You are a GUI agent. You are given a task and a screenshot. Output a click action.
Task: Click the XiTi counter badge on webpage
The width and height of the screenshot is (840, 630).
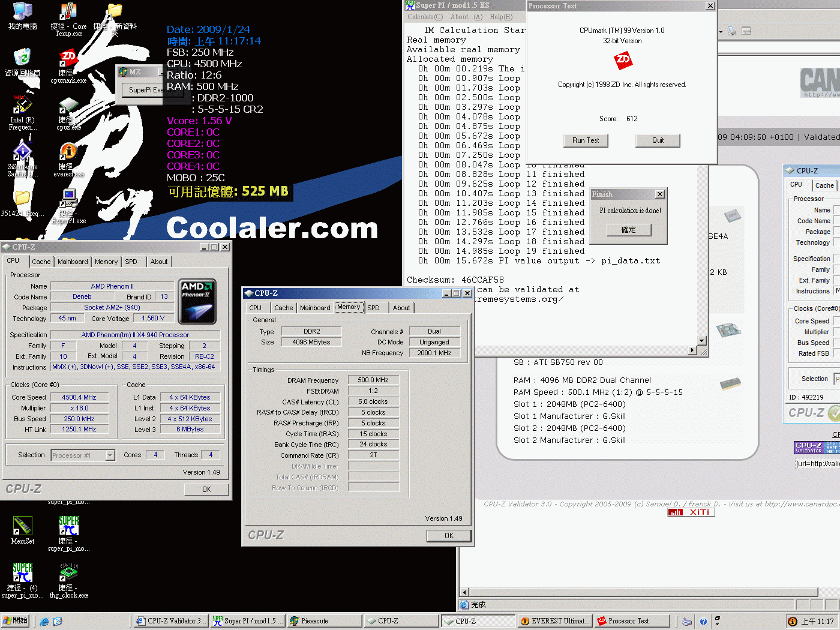point(691,512)
